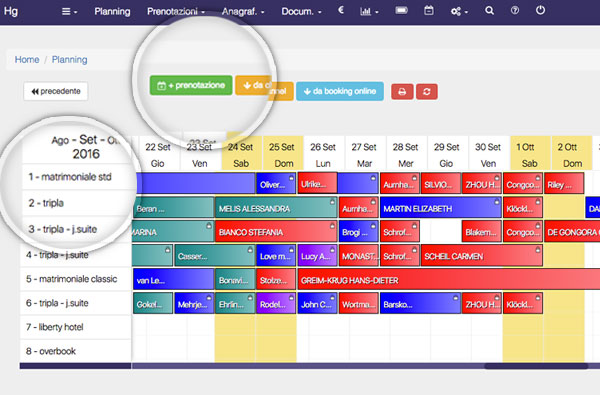Click lock icon on SCHEIL CARMEN booking
The height and width of the screenshot is (395, 600).
[x=538, y=250]
